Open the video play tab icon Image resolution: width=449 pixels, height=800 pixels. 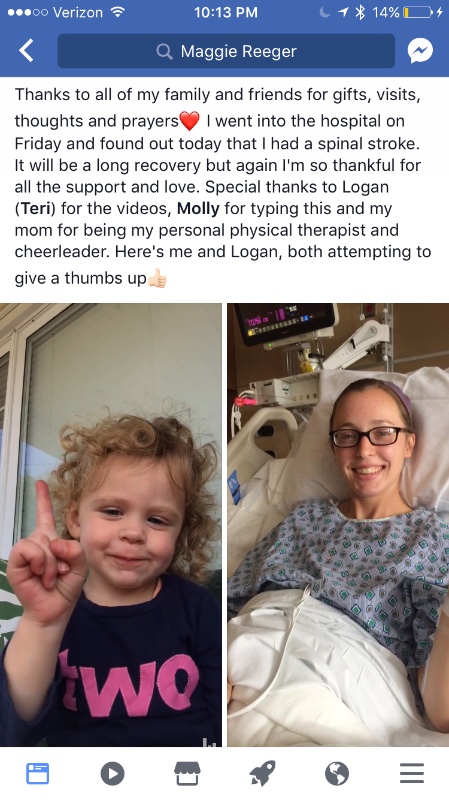112,773
